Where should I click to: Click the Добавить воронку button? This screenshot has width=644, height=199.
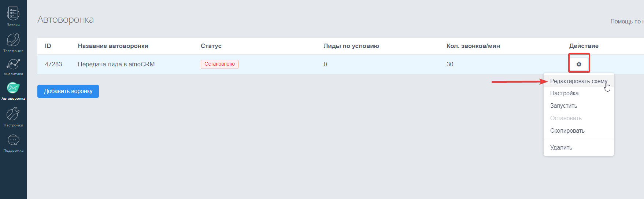tap(68, 91)
